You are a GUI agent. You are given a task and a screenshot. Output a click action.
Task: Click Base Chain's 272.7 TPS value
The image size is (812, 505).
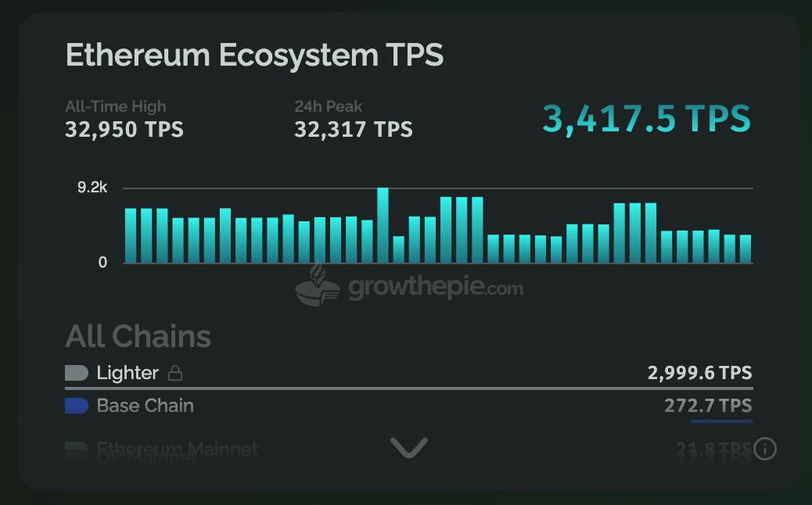pos(707,406)
